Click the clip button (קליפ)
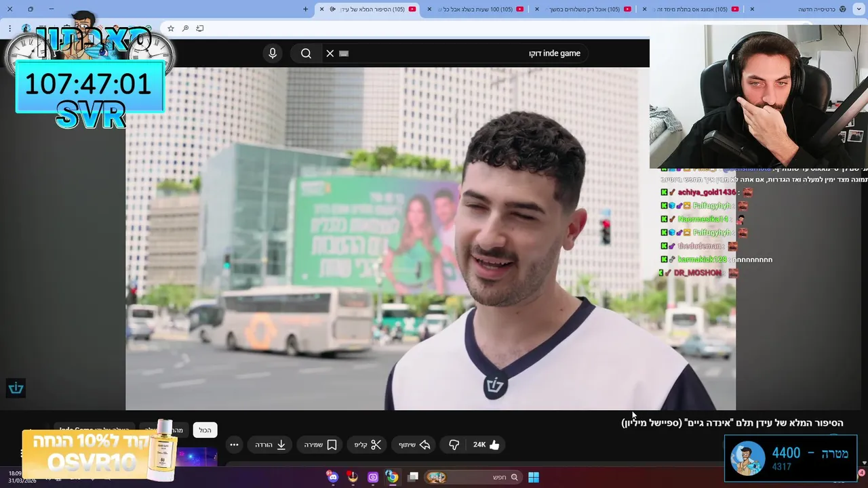868x488 pixels. (x=368, y=445)
